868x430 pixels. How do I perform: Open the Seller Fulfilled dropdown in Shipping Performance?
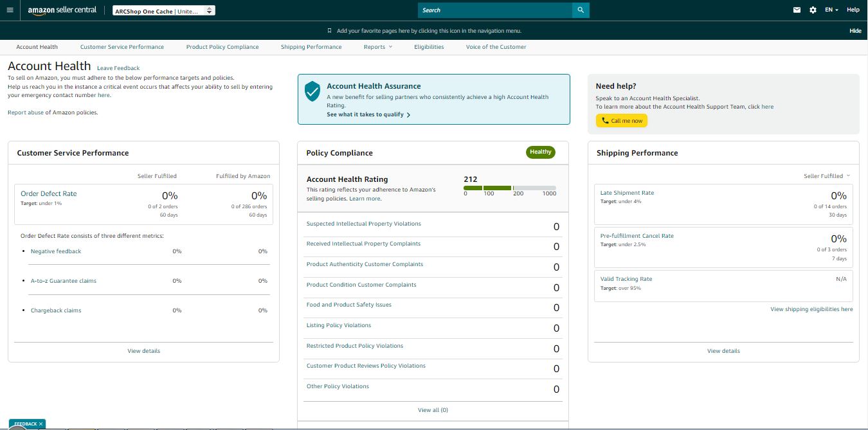click(x=827, y=176)
